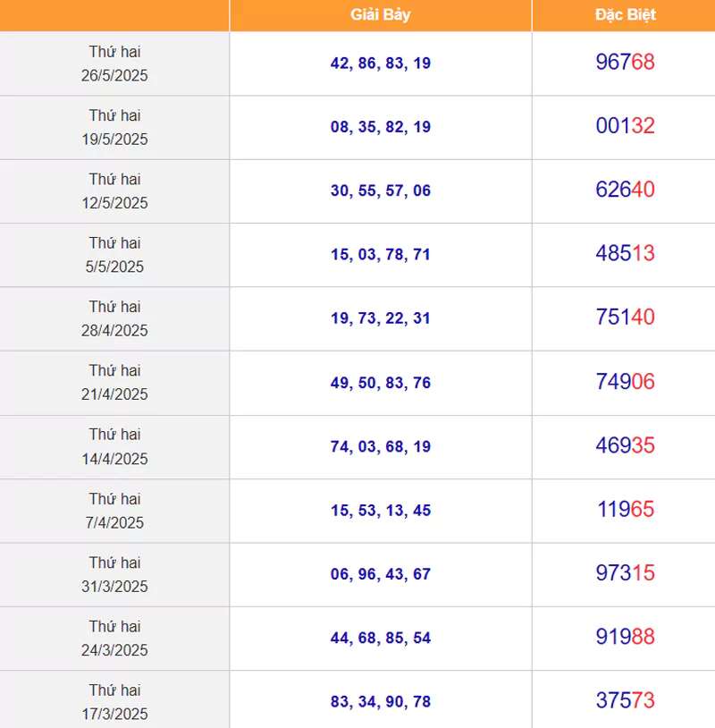Click the Đặc Biệt column header
The image size is (715, 728).
point(625,15)
